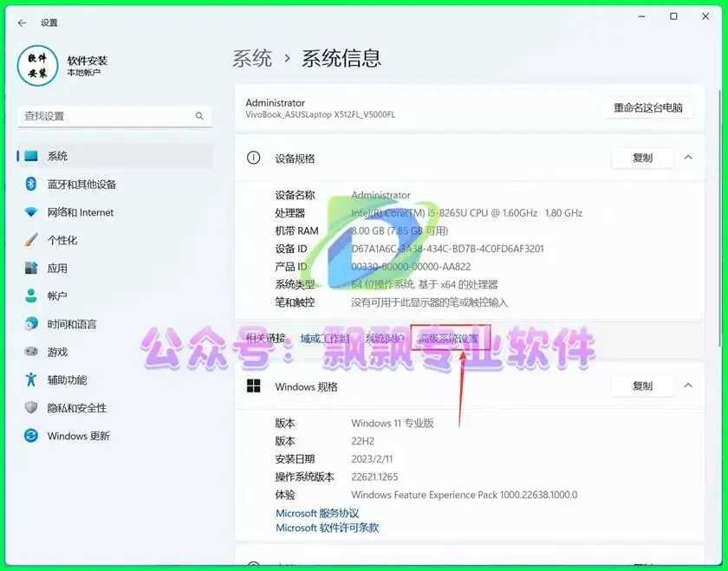Viewport: 728px width, 571px height.
Task: Click the 软件安装 account name
Action: [88, 61]
